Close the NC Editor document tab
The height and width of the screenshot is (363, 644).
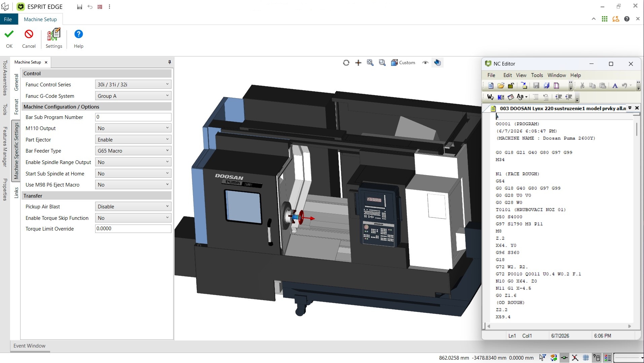tap(637, 108)
